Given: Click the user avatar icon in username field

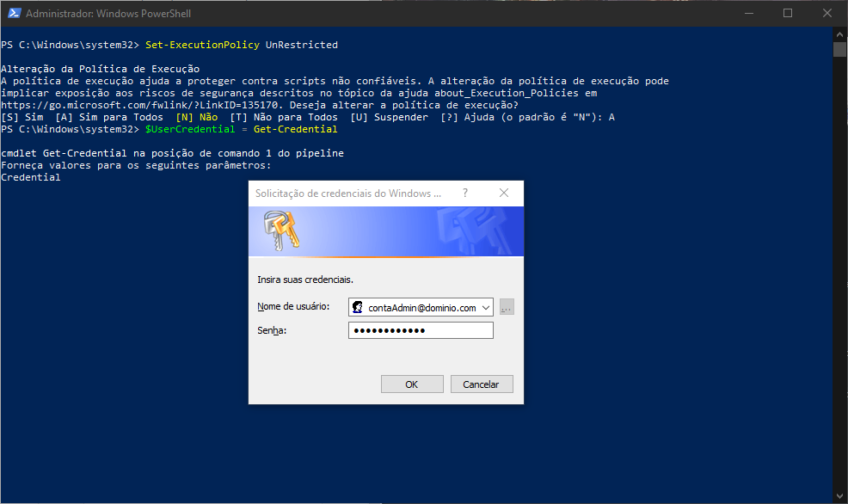Looking at the screenshot, I should pyautogui.click(x=358, y=307).
